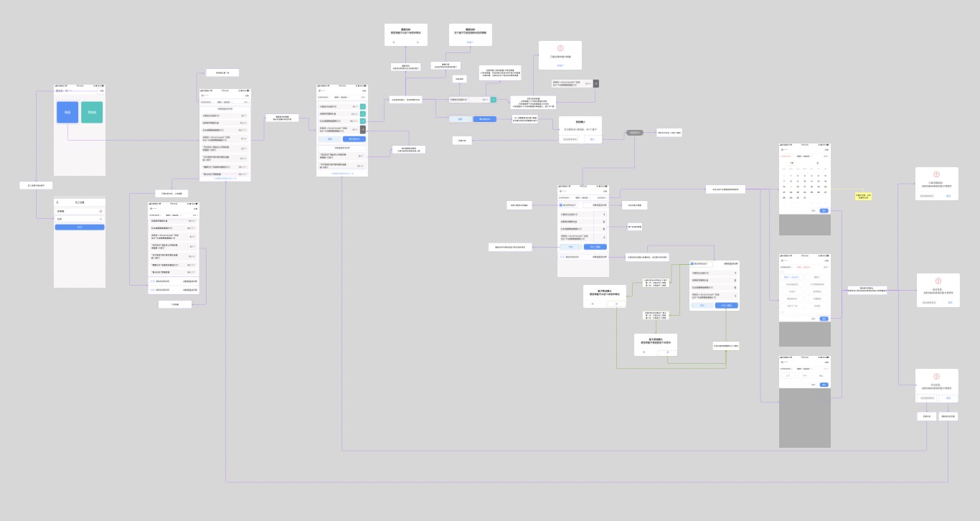The image size is (980, 521).
Task: Click the standalone teal check icon on the single list row
Action: coord(493,100)
